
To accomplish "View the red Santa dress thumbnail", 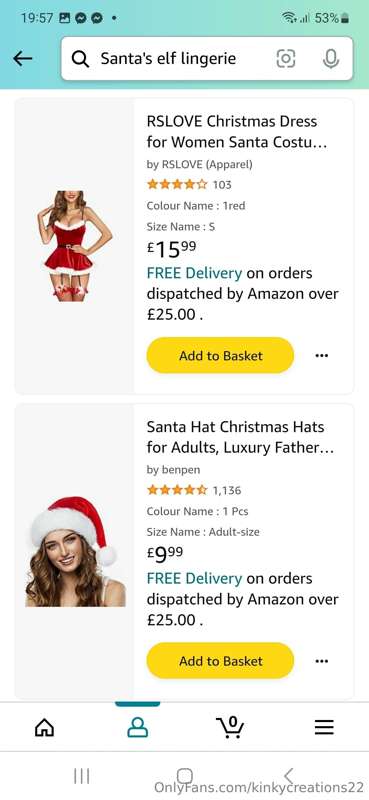I will 75,246.
